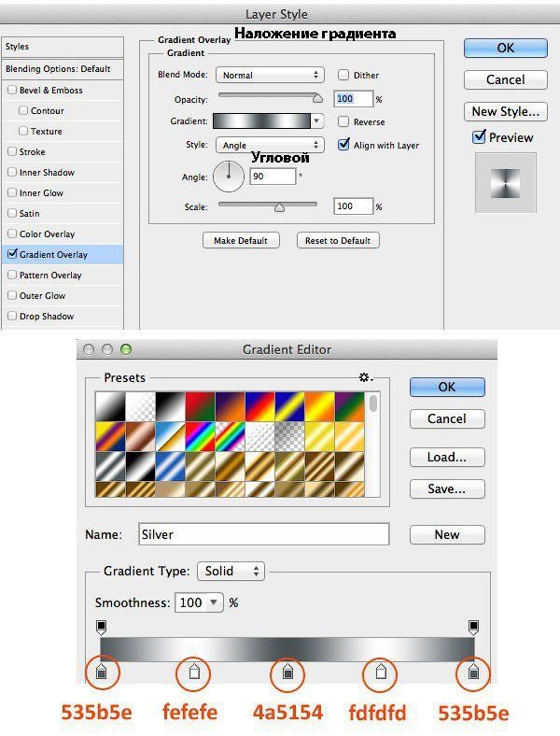Click Reset to Default button
Image resolution: width=560 pixels, height=736 pixels.
click(338, 240)
